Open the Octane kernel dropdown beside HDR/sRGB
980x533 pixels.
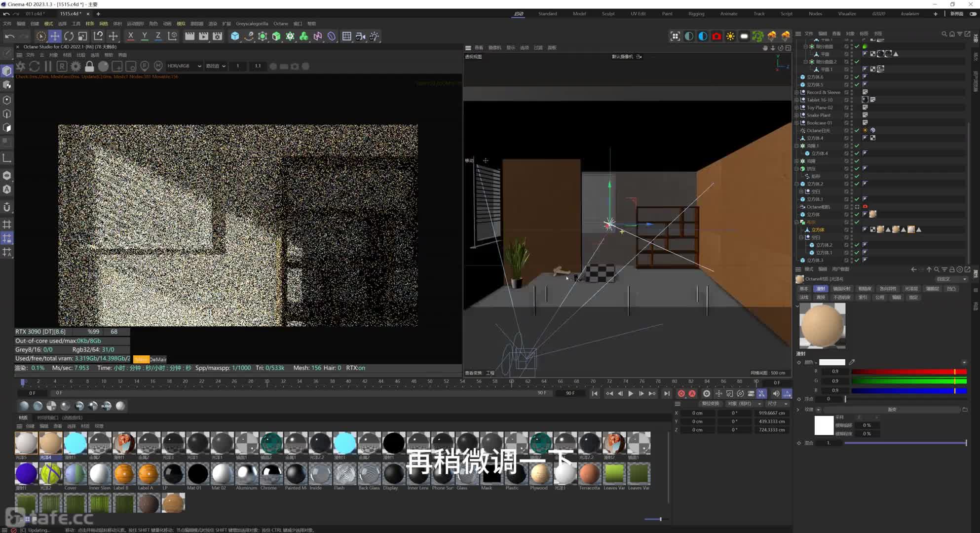point(216,66)
